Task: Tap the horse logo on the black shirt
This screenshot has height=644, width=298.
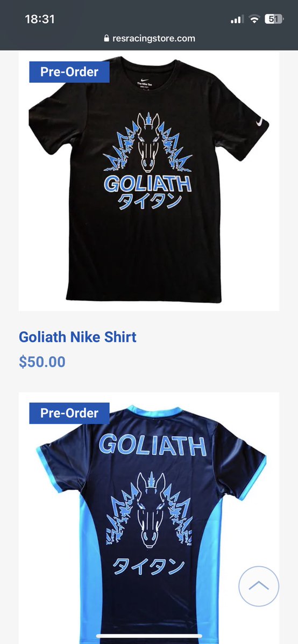Action: 147,142
